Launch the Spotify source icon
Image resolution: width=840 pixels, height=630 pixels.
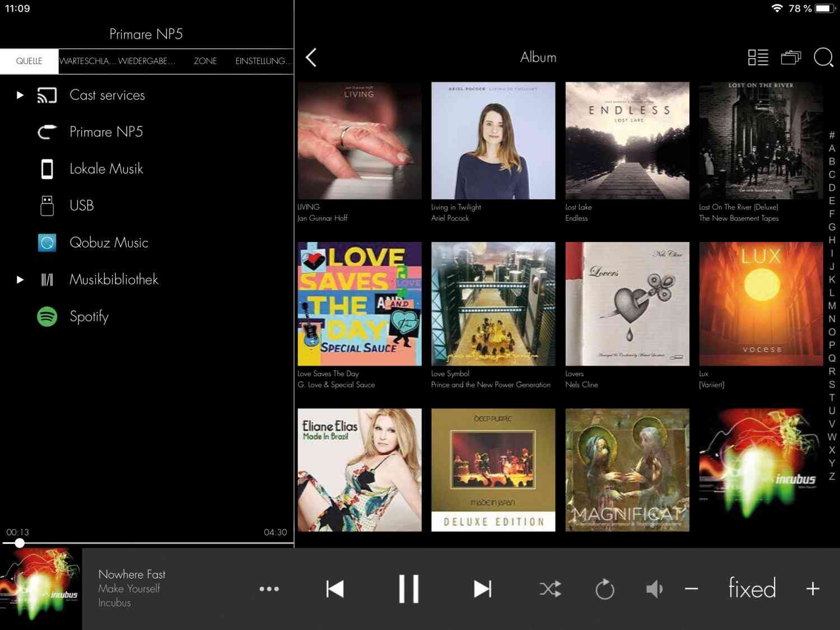[x=47, y=316]
